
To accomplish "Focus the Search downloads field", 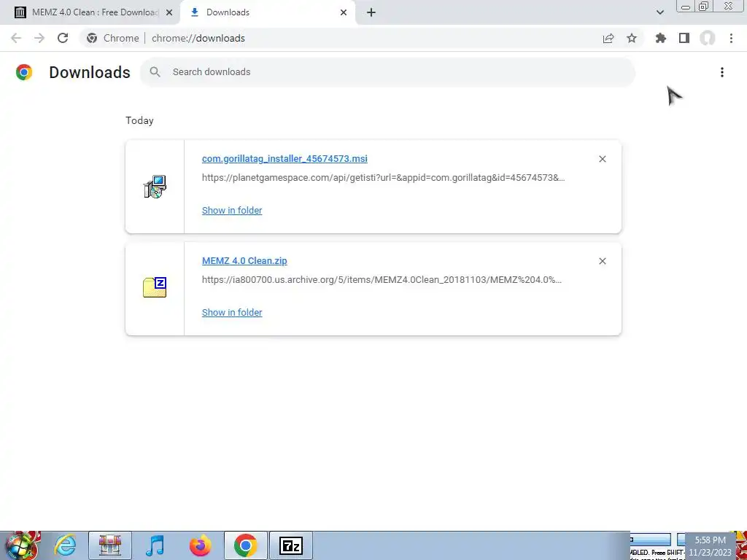I will [388, 72].
